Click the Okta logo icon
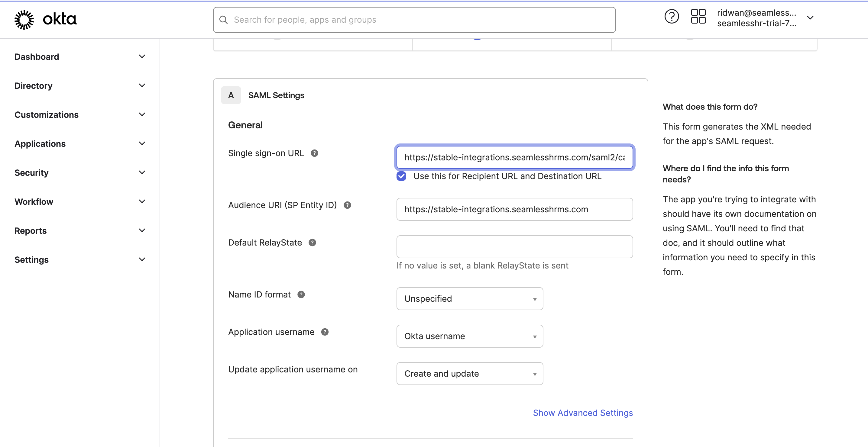 point(24,20)
